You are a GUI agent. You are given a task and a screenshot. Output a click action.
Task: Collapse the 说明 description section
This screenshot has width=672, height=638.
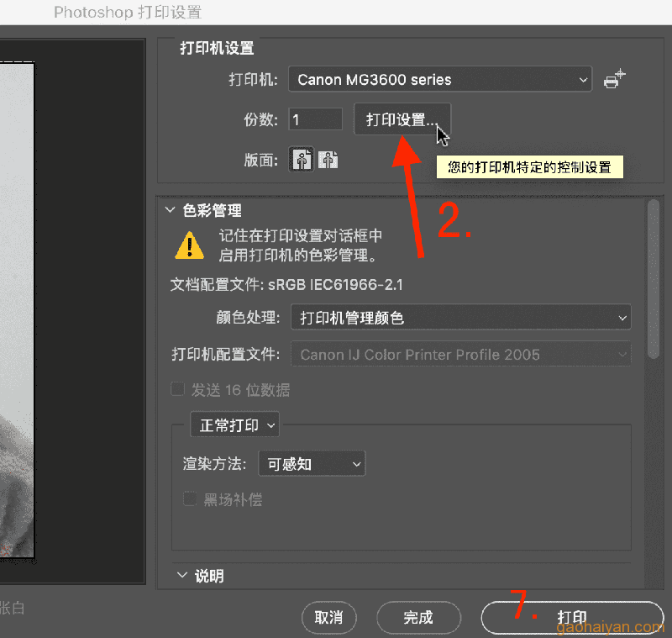(x=182, y=575)
